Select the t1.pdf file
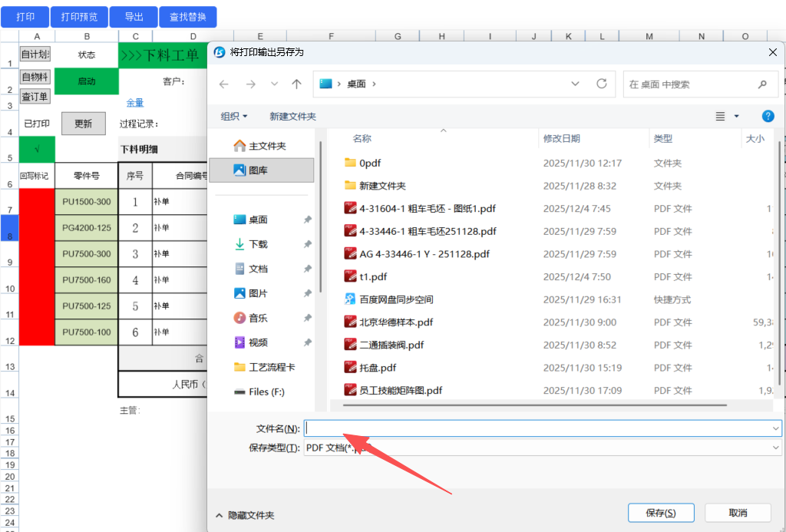 point(373,276)
